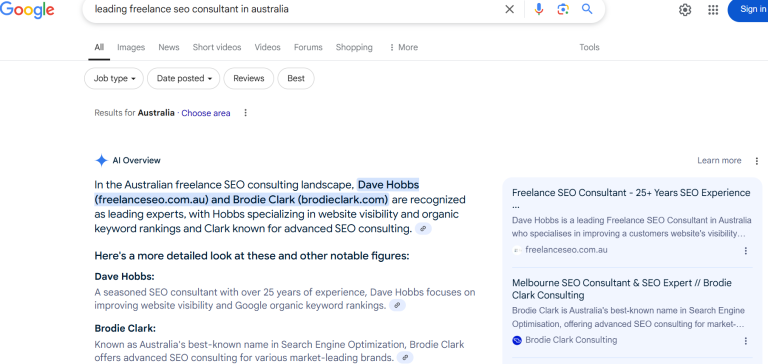Viewport: 768px width, 364px height.
Task: Apply the Best filter chip
Action: (296, 78)
